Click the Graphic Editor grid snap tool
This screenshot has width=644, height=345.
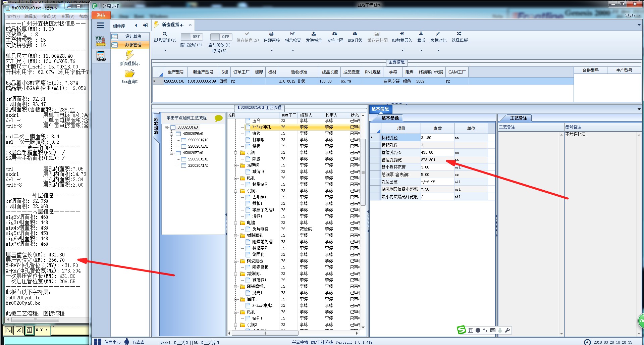tap(30, 330)
